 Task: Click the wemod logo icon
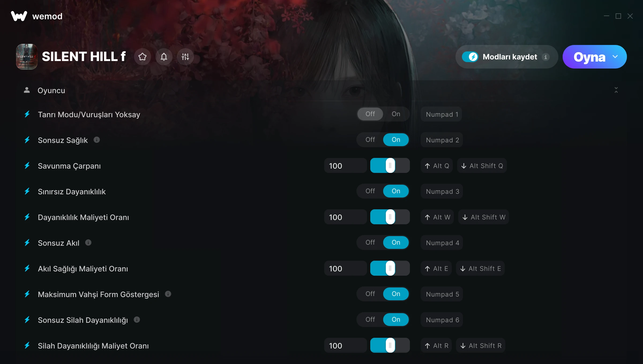pyautogui.click(x=19, y=16)
